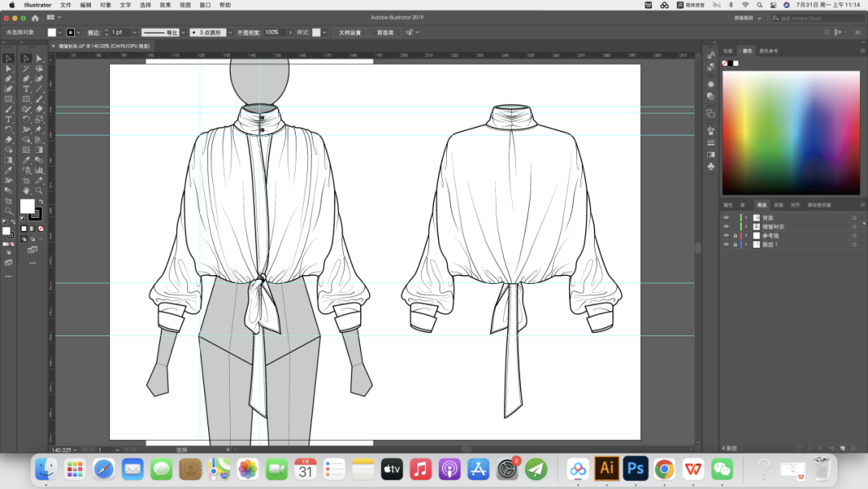The image size is (868, 489).
Task: Expand the 图层 1 layer
Action: pyautogui.click(x=746, y=244)
